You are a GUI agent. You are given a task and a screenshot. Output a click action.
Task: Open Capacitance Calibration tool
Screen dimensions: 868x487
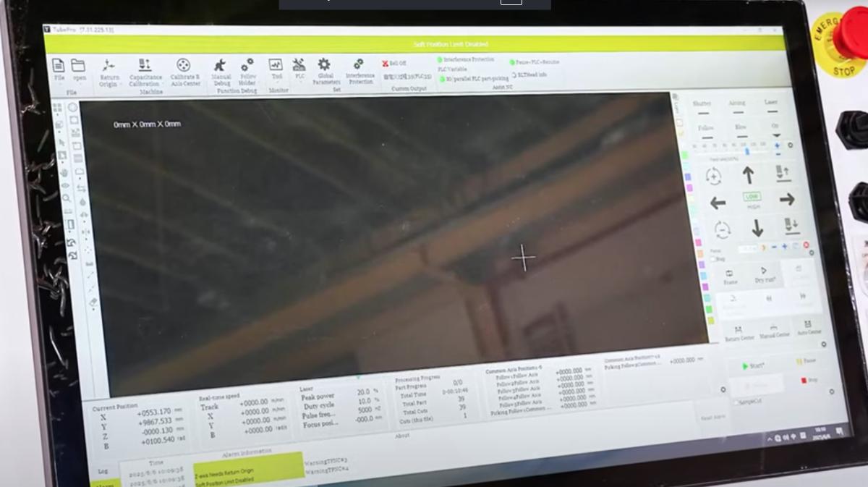[145, 66]
